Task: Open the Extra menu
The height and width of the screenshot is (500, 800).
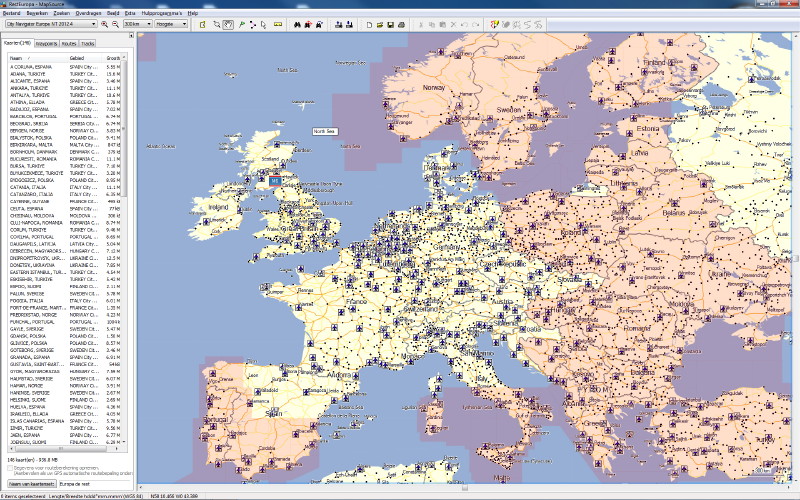Action: coord(130,13)
